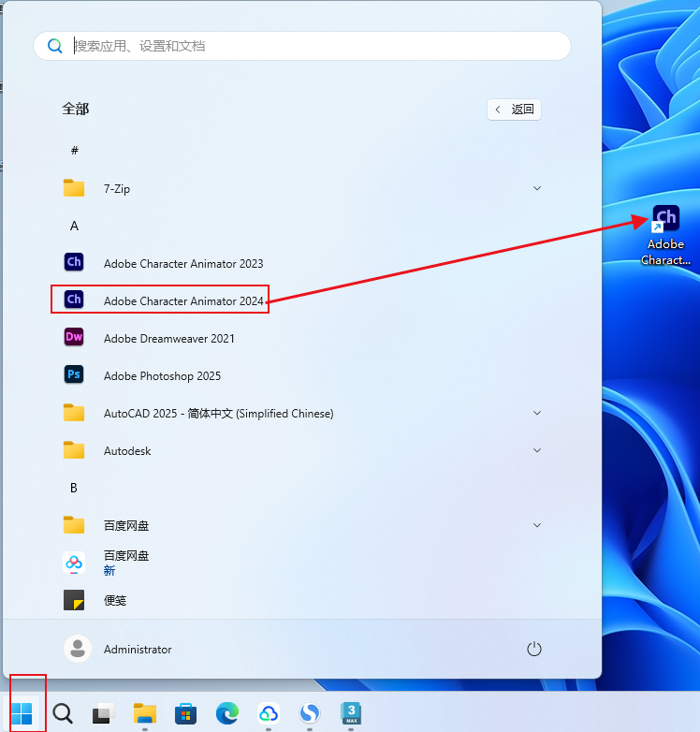Open Sogou browser icon on taskbar
Screen dimensions: 700x732
(310, 713)
